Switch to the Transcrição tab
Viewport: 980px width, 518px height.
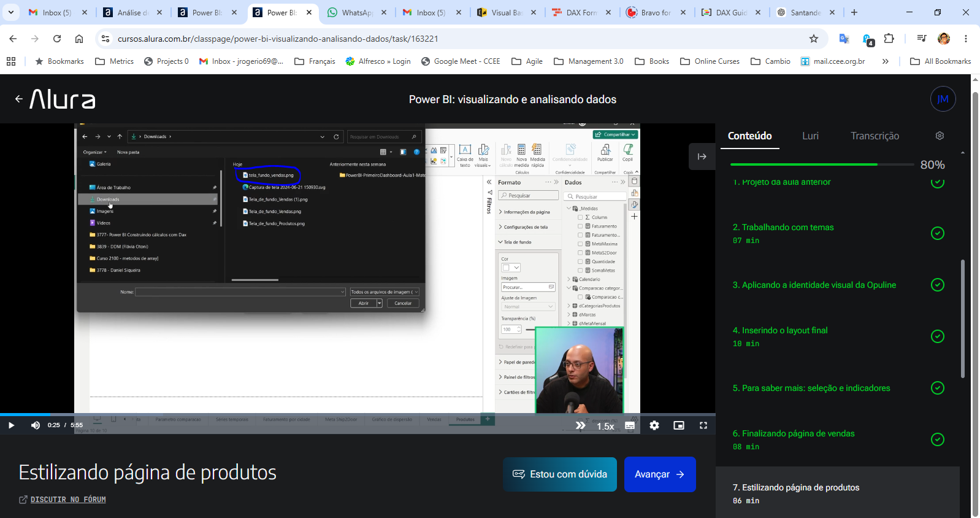pyautogui.click(x=875, y=136)
